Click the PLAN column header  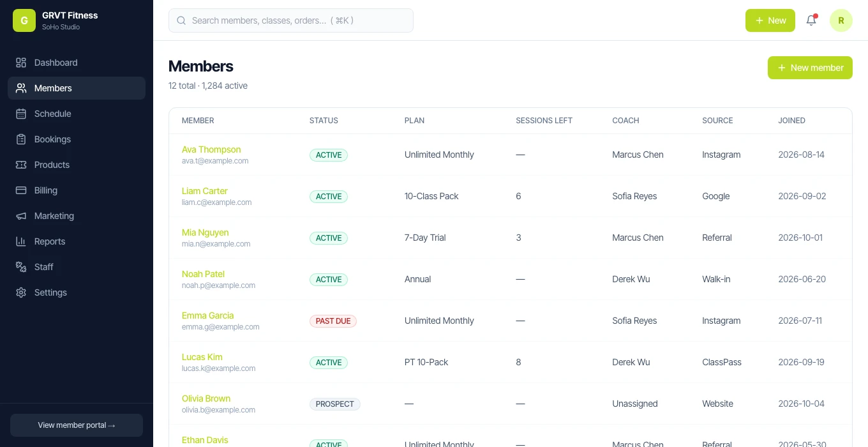click(414, 121)
